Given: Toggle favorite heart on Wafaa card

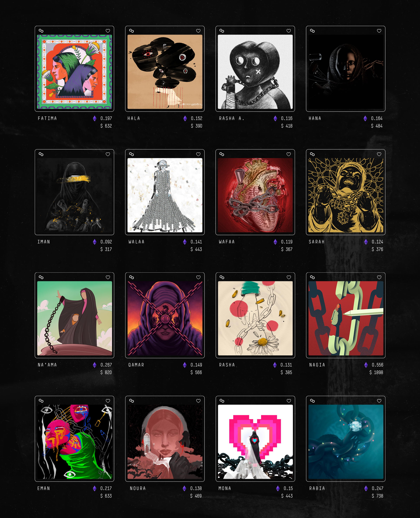Looking at the screenshot, I should [289, 154].
